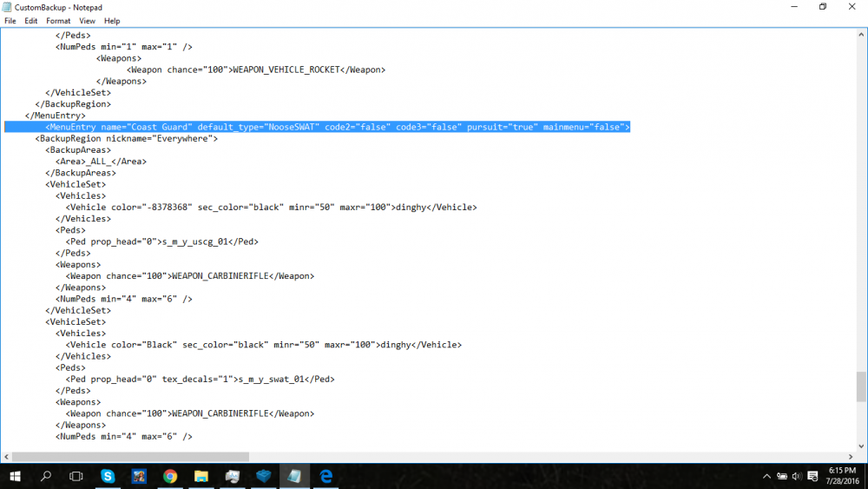Screen dimensions: 868x489
Task: Click the opening <BackupAreas> tag line
Action: 78,150
